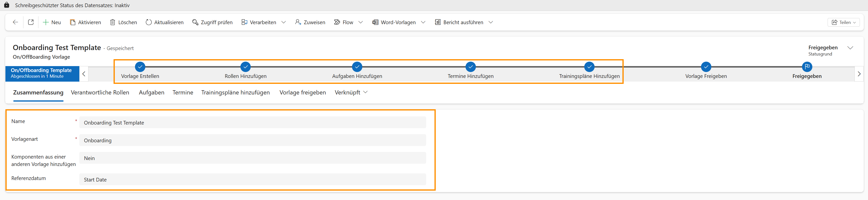Open the Word-Vorlagen dropdown chevron

click(423, 22)
